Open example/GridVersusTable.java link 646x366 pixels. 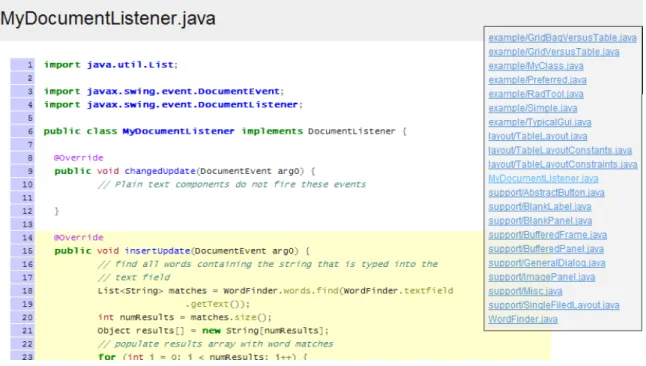click(x=554, y=52)
